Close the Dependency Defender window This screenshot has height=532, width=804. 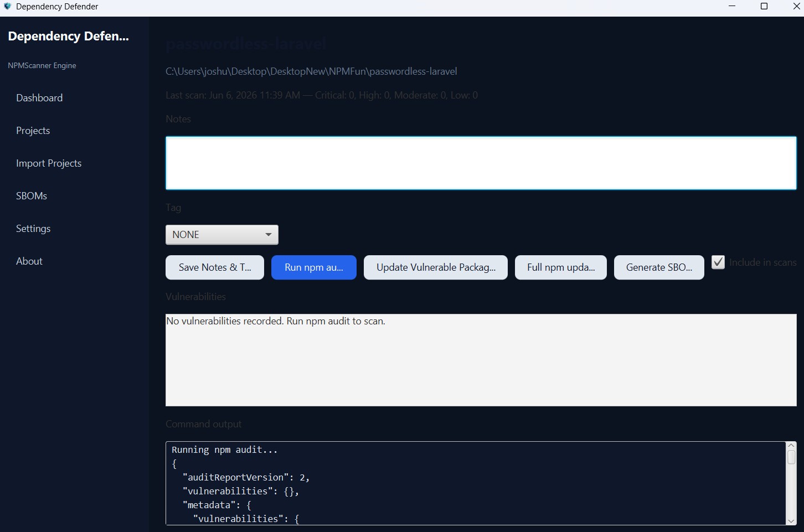tap(796, 7)
